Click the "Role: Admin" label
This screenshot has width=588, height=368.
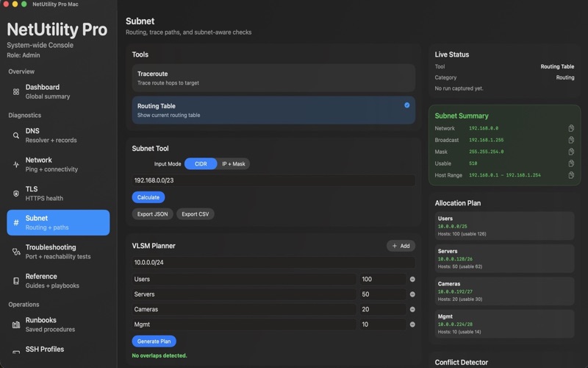pyautogui.click(x=24, y=55)
